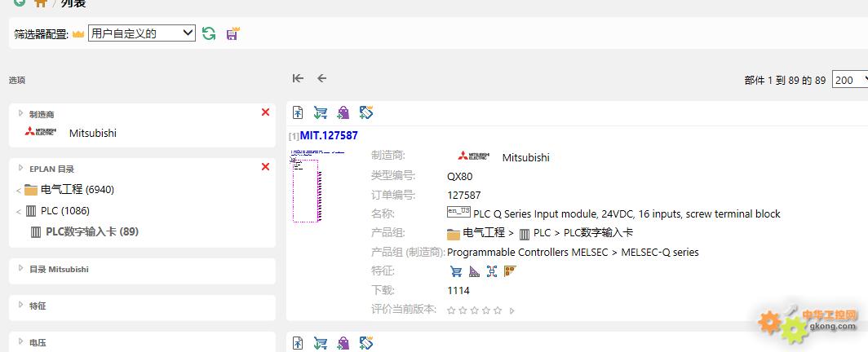Go up to 电气工程 (6940) catalog level
Image resolution: width=868 pixels, height=352 pixels.
point(77,190)
